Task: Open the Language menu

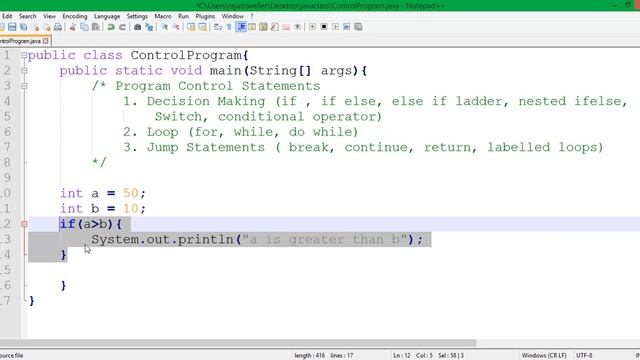Action: click(x=107, y=16)
